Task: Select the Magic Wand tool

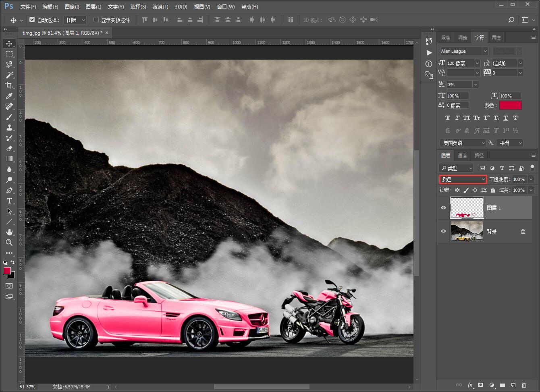Action: [x=9, y=75]
